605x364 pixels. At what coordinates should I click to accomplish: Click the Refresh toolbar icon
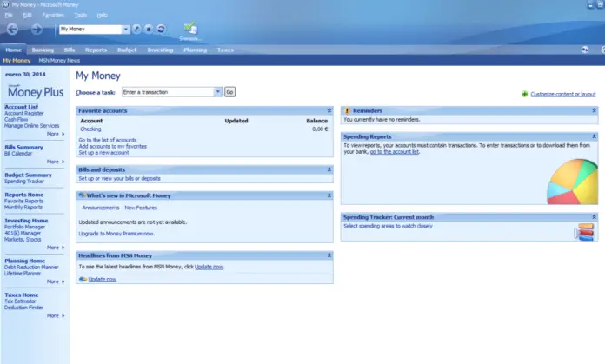click(161, 30)
